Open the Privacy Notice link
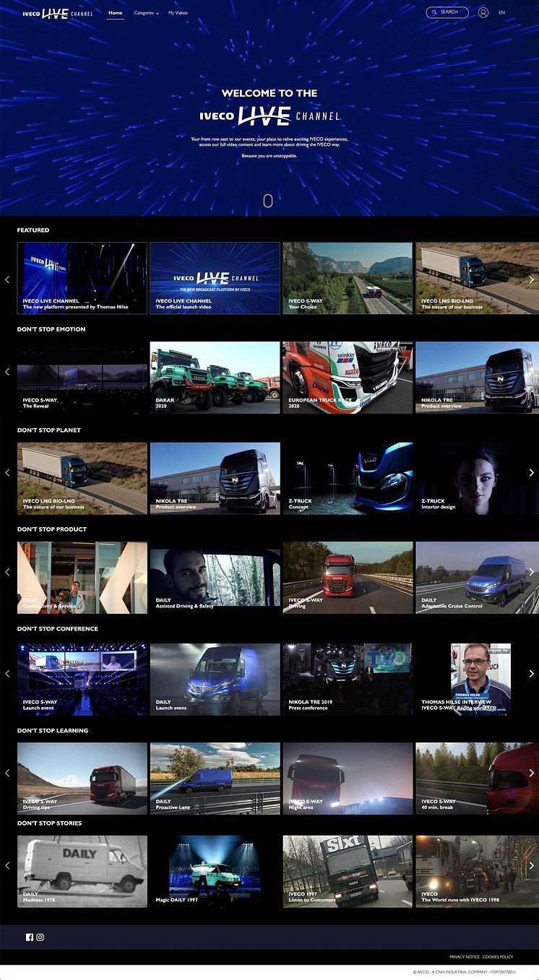This screenshot has width=539, height=980. tap(465, 957)
